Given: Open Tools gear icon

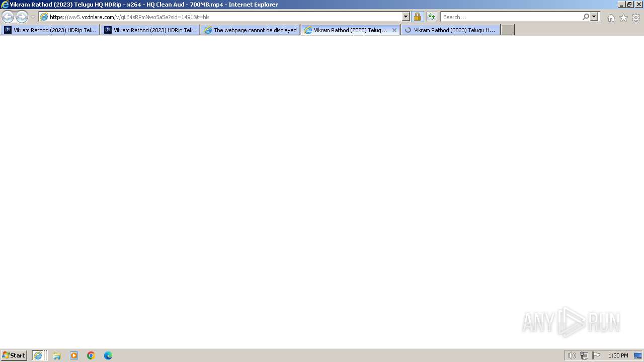Looking at the screenshot, I should [x=636, y=18].
